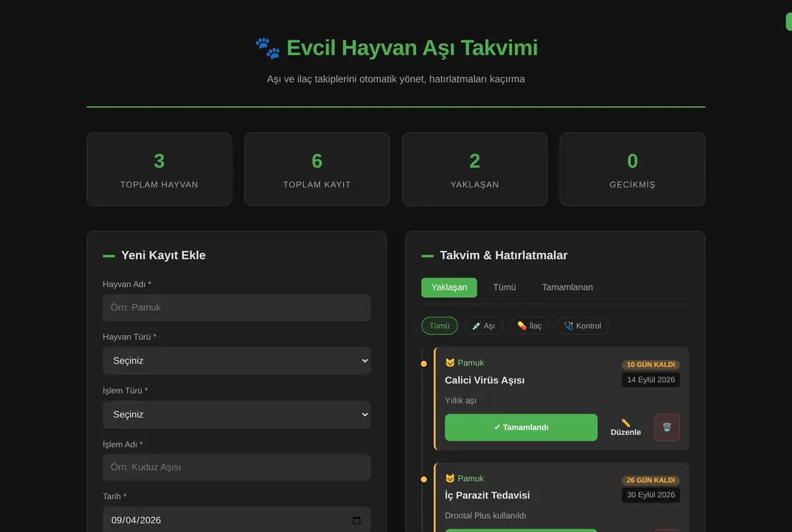
Task: Click the Toplam Hayvan stat card
Action: point(159,169)
